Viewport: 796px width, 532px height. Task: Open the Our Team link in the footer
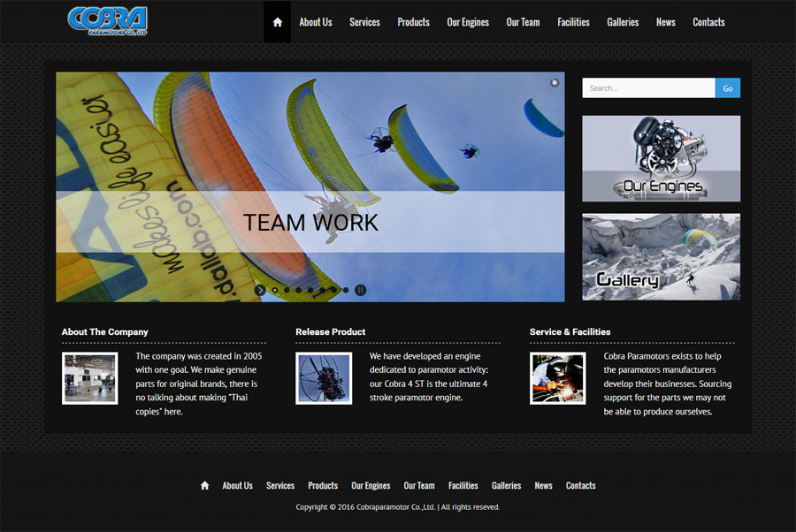pyautogui.click(x=419, y=485)
